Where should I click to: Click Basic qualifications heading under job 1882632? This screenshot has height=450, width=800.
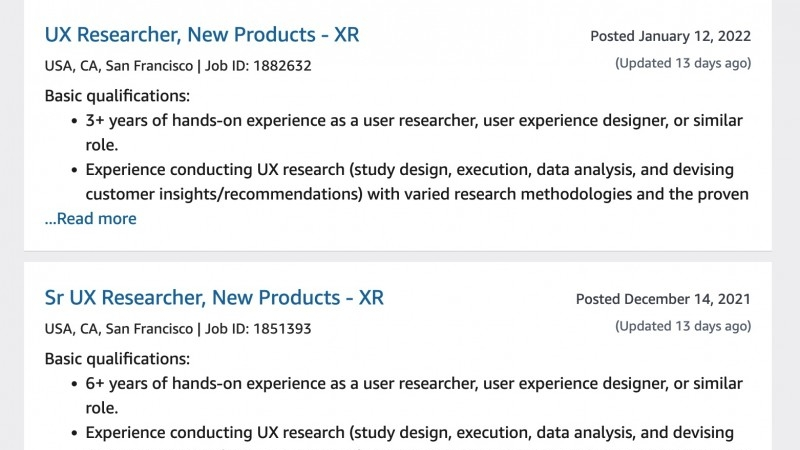click(x=117, y=96)
